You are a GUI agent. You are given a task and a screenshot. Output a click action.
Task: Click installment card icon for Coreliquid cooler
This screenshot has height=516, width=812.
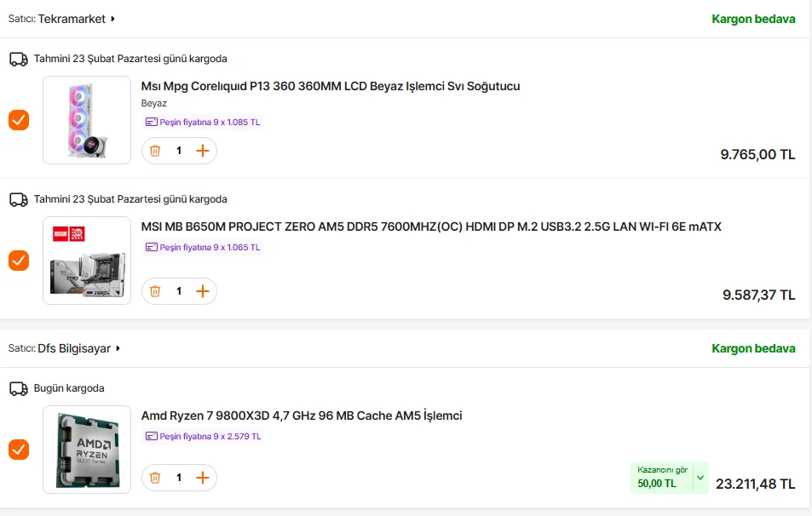click(x=152, y=123)
